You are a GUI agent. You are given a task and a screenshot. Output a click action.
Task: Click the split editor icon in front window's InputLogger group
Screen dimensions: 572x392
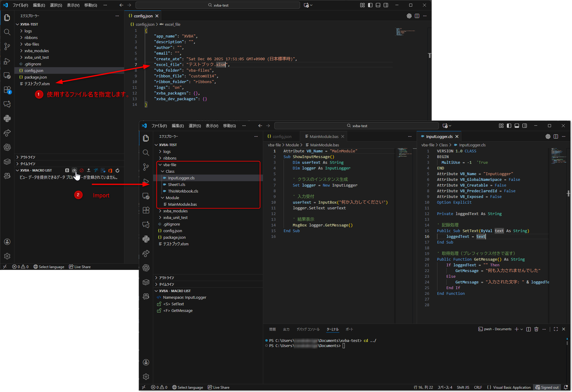point(556,136)
